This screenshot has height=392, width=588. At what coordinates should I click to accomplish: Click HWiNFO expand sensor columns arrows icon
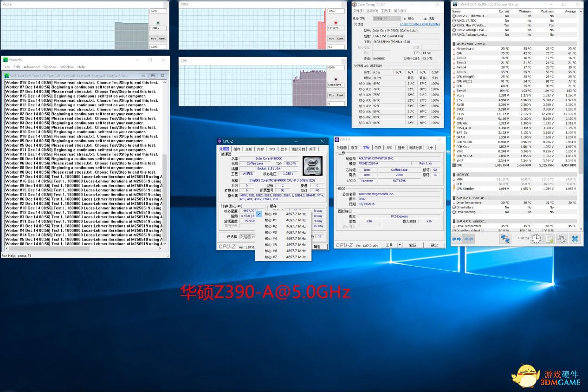coord(457,239)
